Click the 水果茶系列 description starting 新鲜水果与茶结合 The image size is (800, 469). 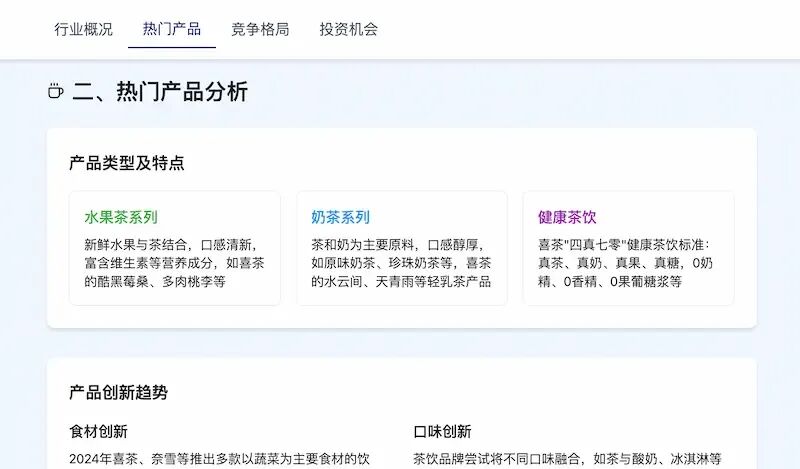point(174,263)
